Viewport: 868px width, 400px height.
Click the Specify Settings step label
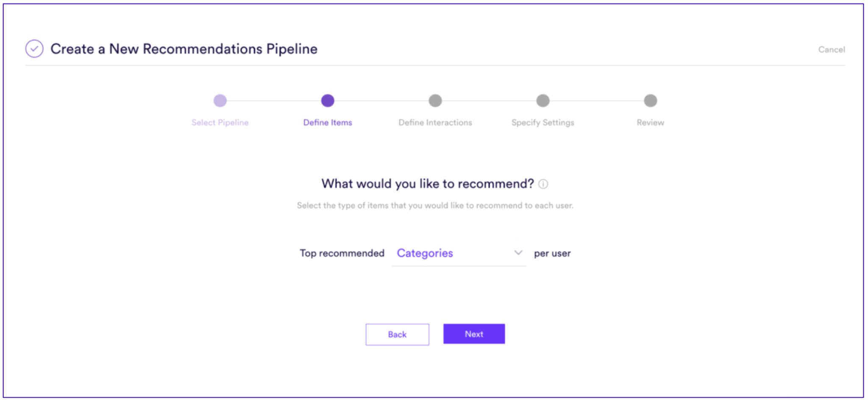pos(542,122)
